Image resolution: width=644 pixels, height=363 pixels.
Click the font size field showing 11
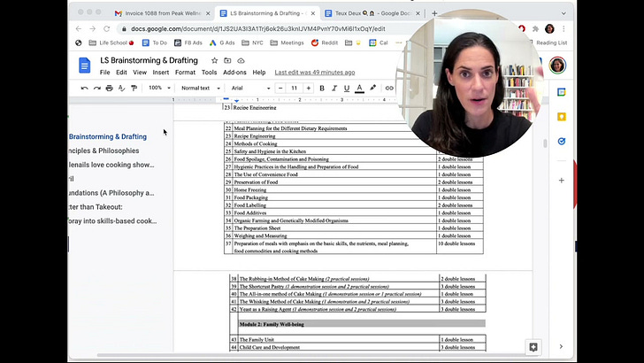[x=295, y=88]
